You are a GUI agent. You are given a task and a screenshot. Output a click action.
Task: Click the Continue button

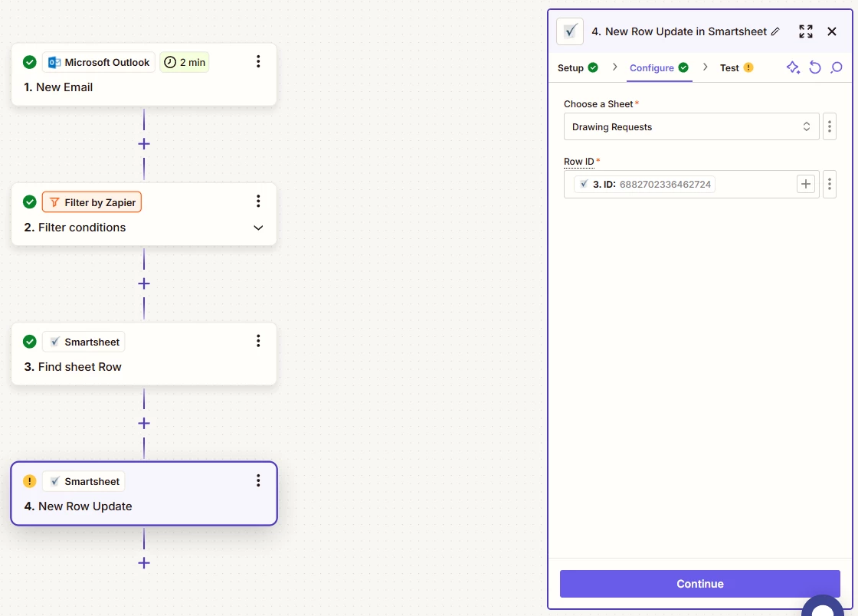(x=700, y=584)
